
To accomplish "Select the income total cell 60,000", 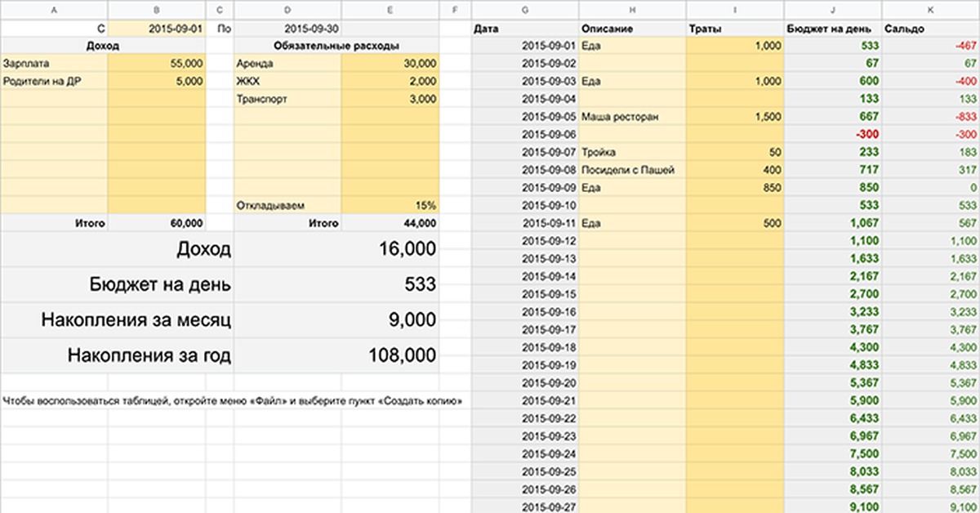I will tap(157, 223).
